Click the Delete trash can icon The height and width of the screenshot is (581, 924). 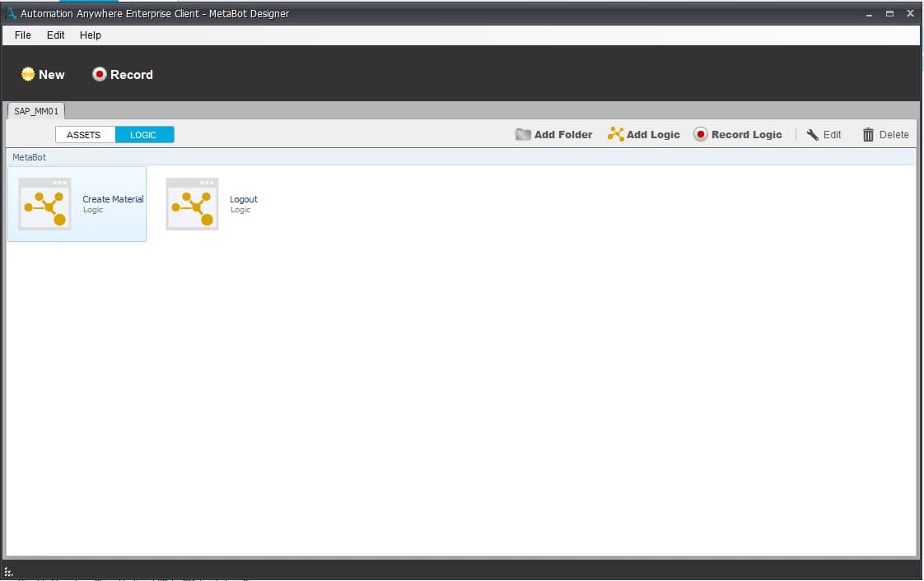[868, 135]
